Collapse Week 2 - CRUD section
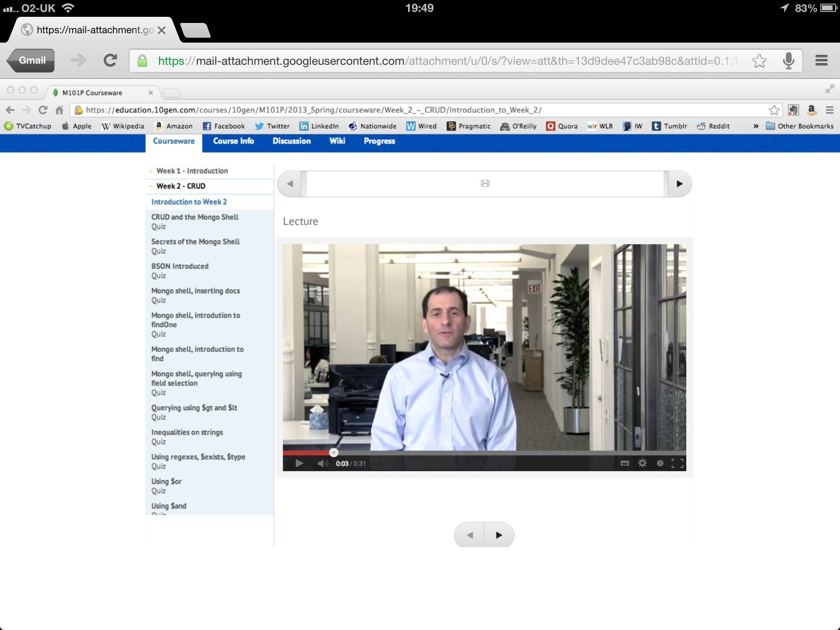 (x=180, y=186)
